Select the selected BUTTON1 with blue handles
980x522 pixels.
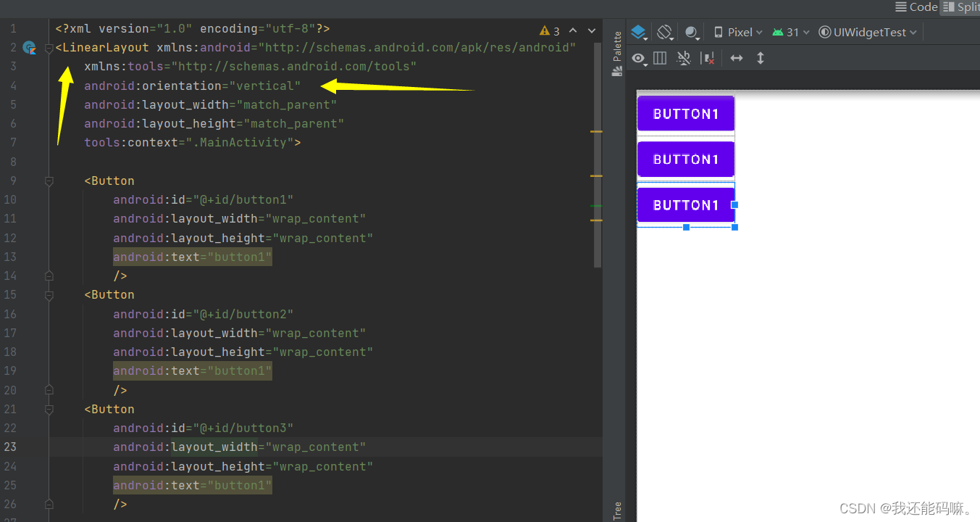pyautogui.click(x=686, y=205)
